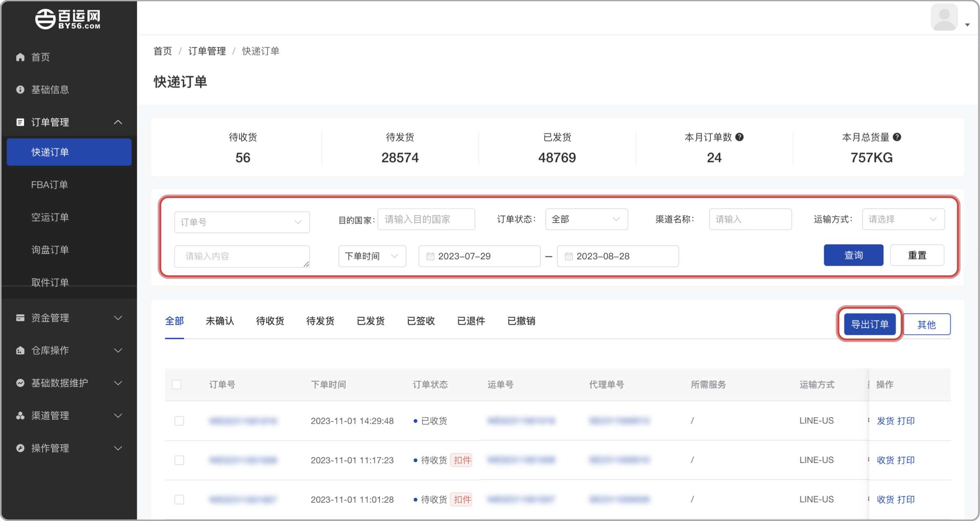Check the box for the 11:17:23 order row
This screenshot has width=980, height=521.
tap(179, 460)
